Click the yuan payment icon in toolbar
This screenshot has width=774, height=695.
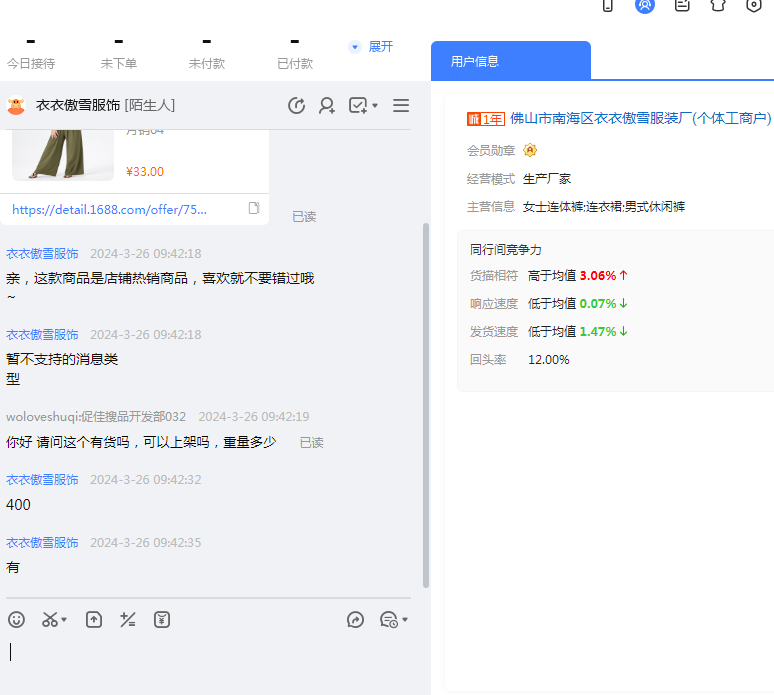pyautogui.click(x=162, y=620)
